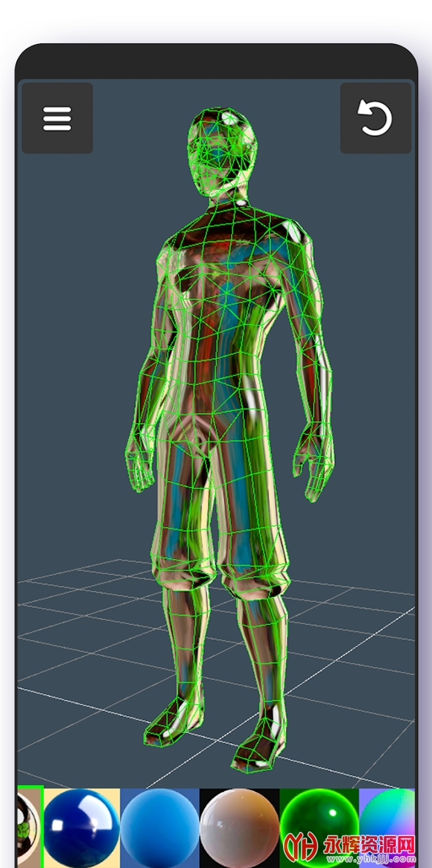Open the hamburger menu
The height and width of the screenshot is (868, 432).
click(57, 118)
